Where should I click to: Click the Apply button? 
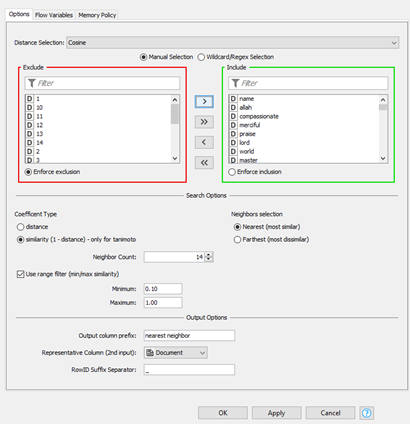276,413
